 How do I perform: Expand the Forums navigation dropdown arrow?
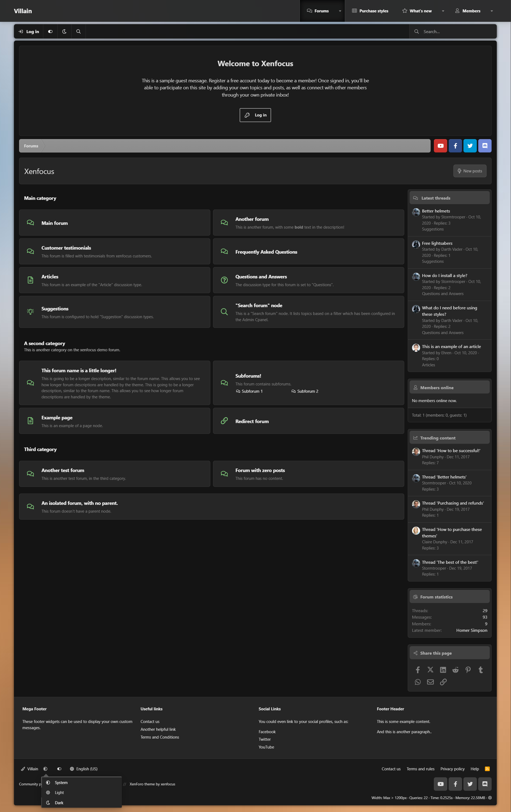[x=340, y=11]
